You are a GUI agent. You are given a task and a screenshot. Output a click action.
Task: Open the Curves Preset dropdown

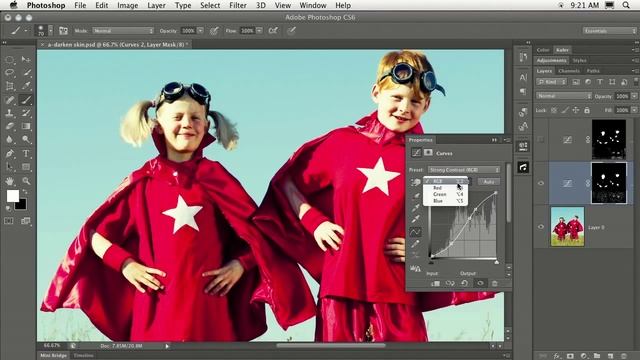464,170
